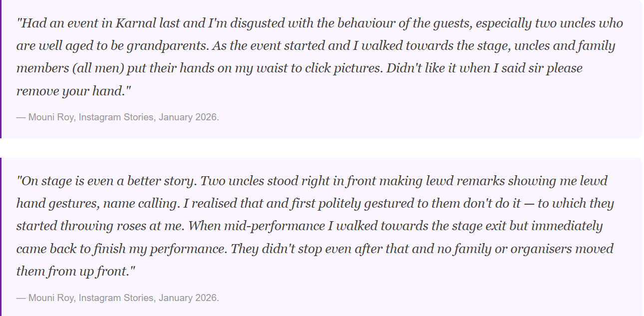This screenshot has width=644, height=316.
Task: Click the word "grandparents" in the first quote
Action: [x=167, y=46]
